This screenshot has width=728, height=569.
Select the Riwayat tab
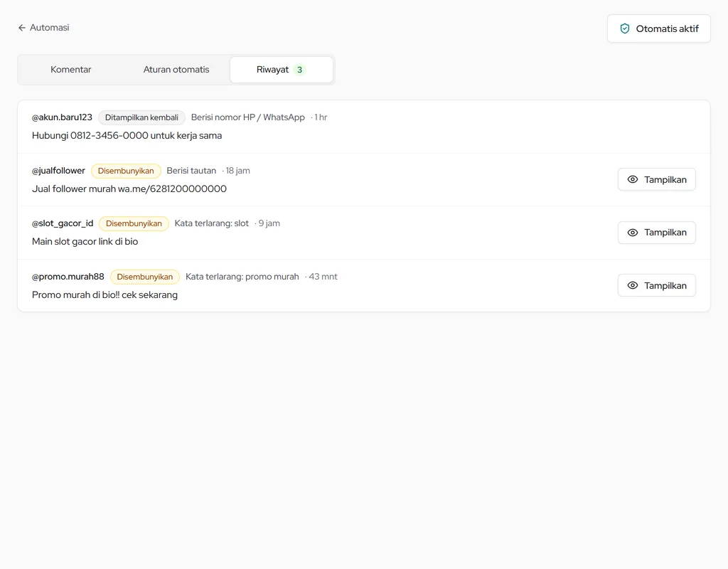click(282, 70)
